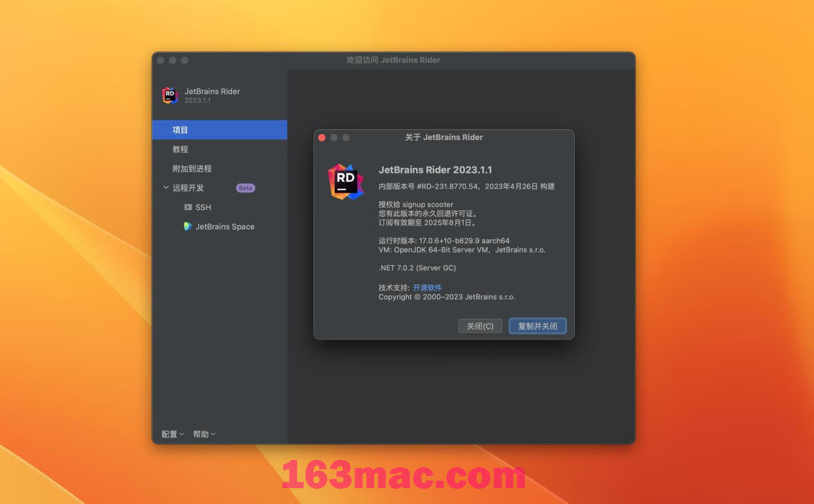Open the 帮助 dropdown menu
Image resolution: width=814 pixels, height=504 pixels.
click(204, 434)
